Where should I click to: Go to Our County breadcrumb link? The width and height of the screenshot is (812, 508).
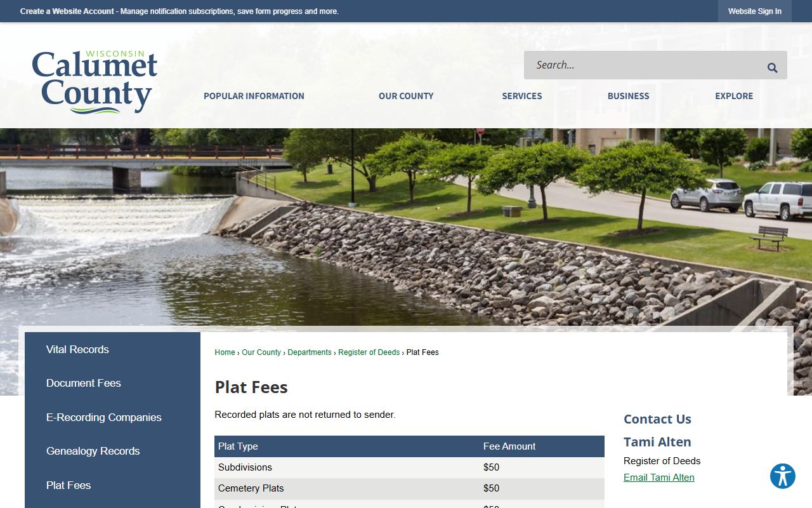(261, 352)
